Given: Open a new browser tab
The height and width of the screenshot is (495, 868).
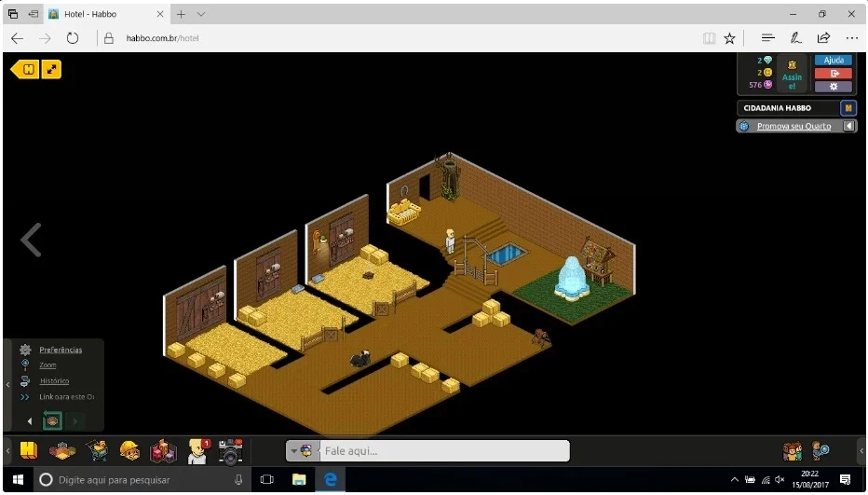Looking at the screenshot, I should pos(181,14).
